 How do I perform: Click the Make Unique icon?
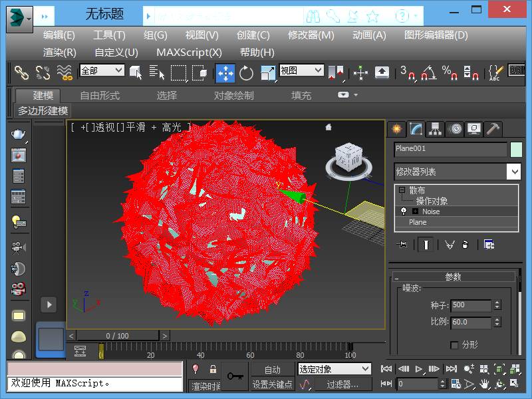click(450, 244)
